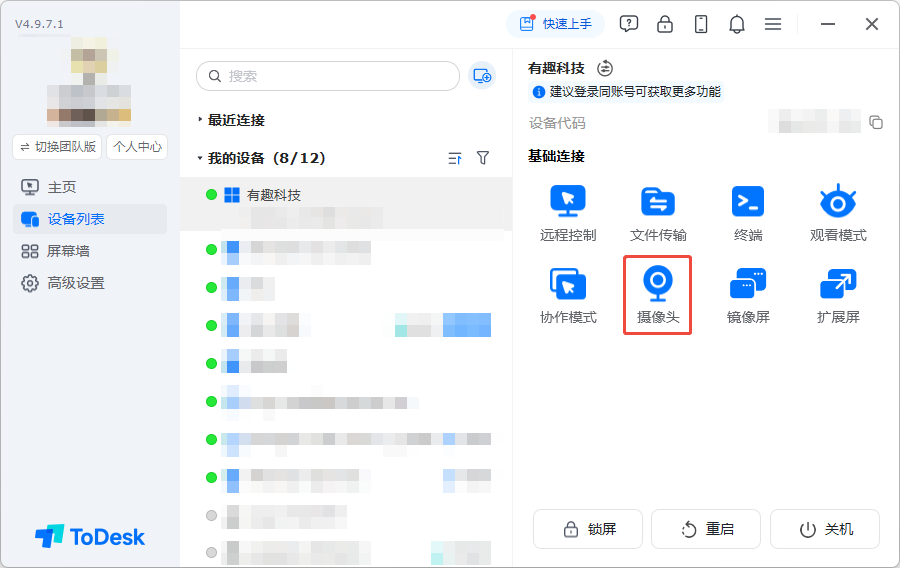
Task: Open the 摄像头 camera connection
Action: 658,295
